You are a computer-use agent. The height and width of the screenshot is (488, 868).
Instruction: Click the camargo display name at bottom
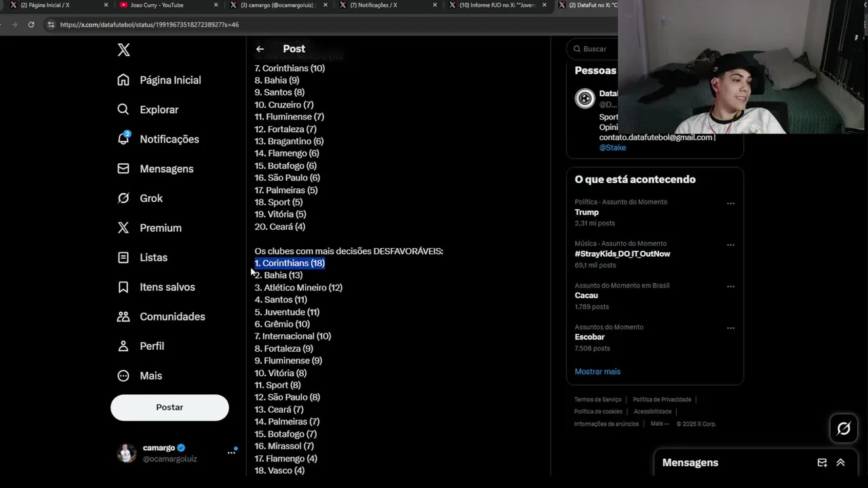[159, 448]
